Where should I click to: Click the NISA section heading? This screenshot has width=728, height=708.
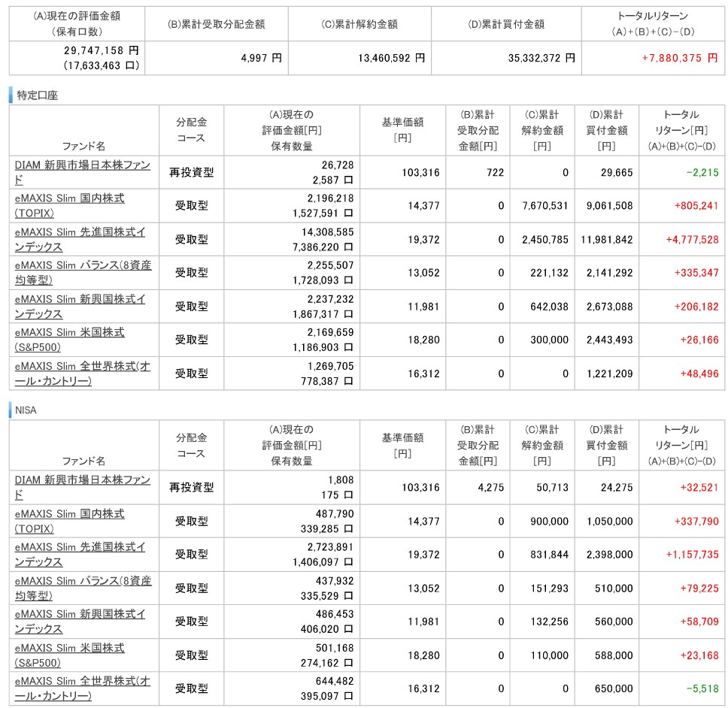26,410
